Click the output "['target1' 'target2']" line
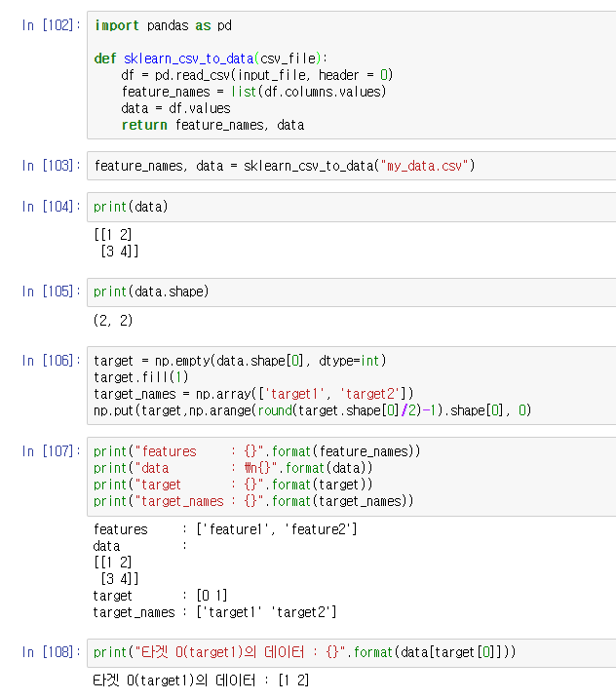Viewport: 616px width, 700px height. 266,612
